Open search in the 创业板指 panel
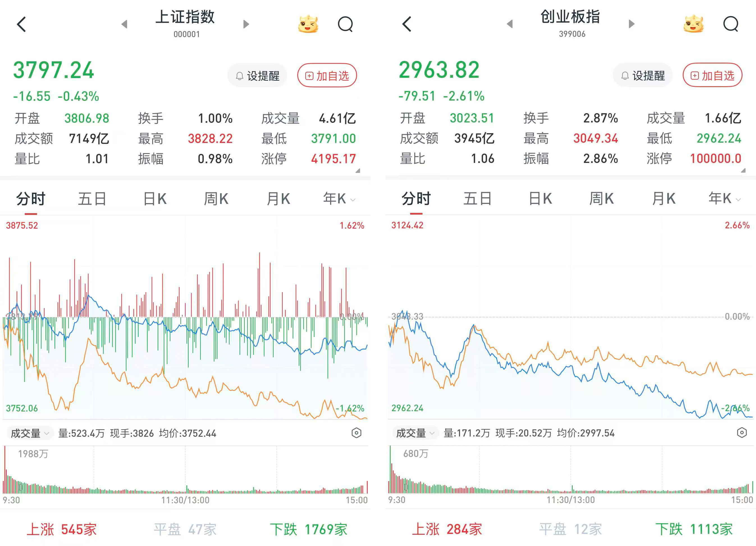756x546 pixels. click(x=731, y=24)
